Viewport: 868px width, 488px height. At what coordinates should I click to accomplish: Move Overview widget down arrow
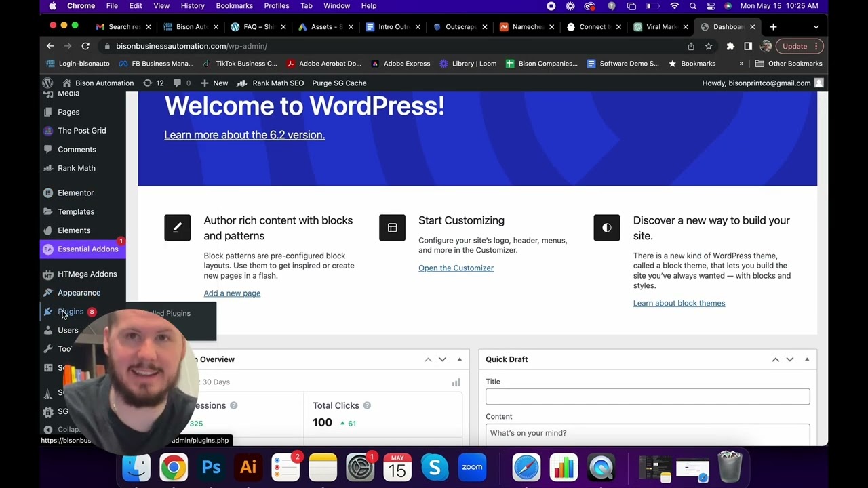[x=442, y=359]
